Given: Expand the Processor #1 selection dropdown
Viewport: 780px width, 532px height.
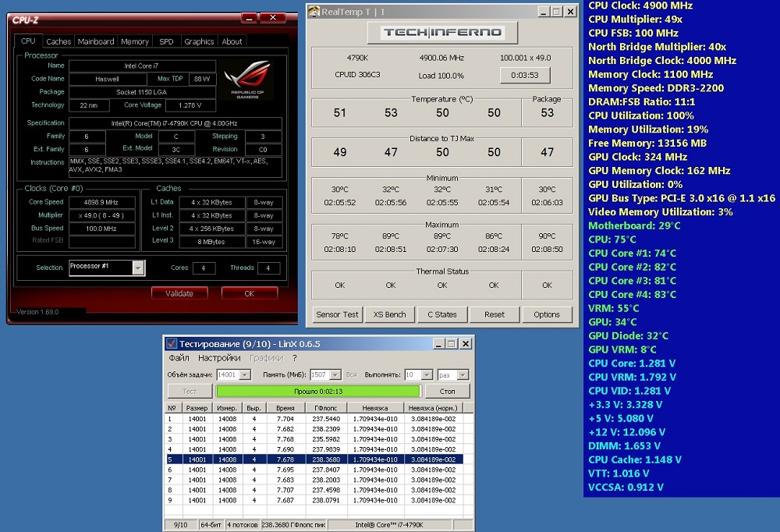Looking at the screenshot, I should pos(138,268).
